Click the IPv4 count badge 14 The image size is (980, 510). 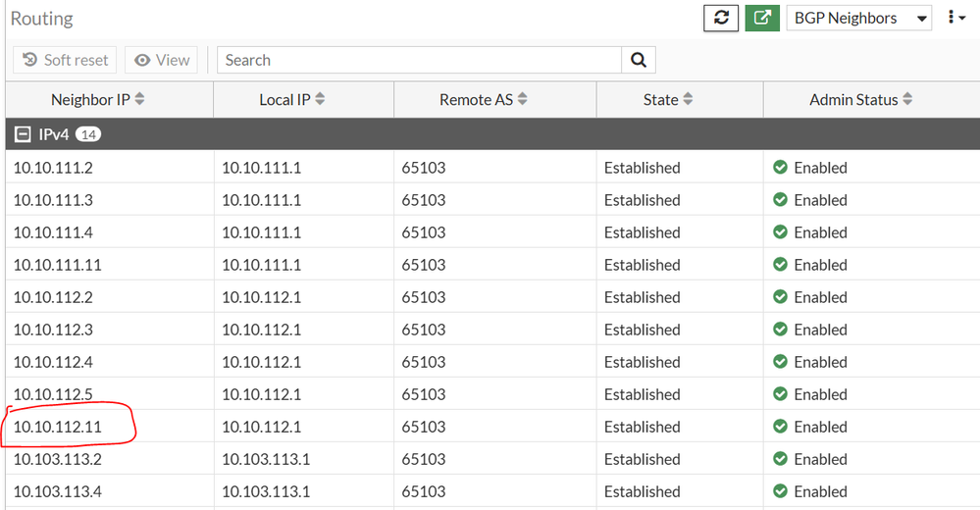[x=88, y=133]
